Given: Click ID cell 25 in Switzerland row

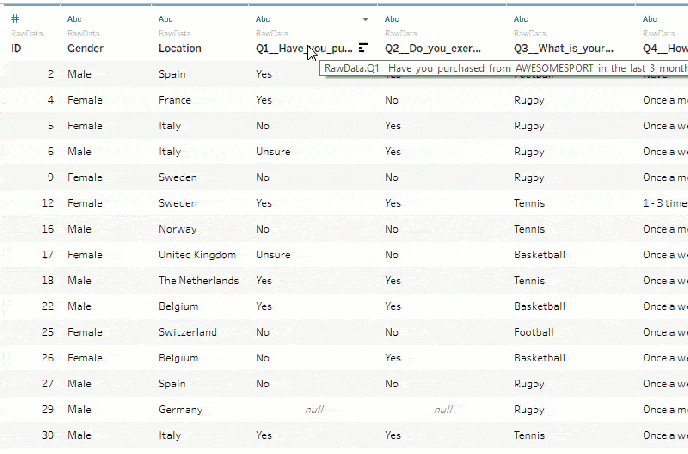Looking at the screenshot, I should (48, 332).
